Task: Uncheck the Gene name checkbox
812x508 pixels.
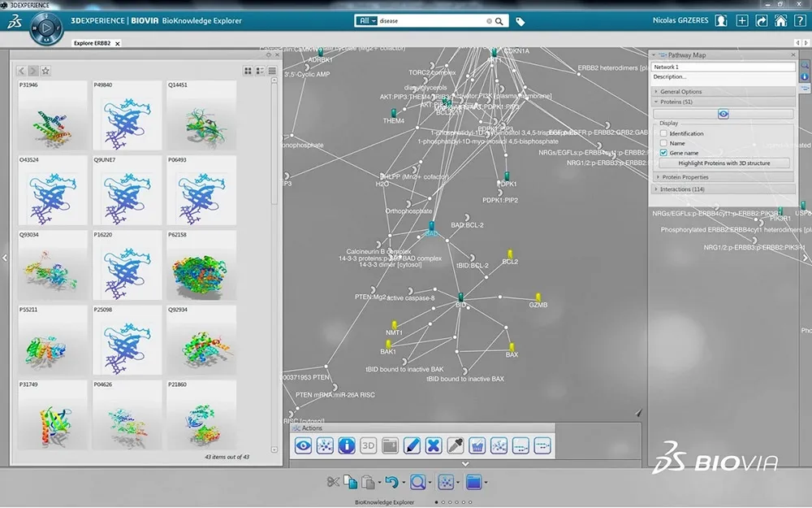Action: click(663, 153)
